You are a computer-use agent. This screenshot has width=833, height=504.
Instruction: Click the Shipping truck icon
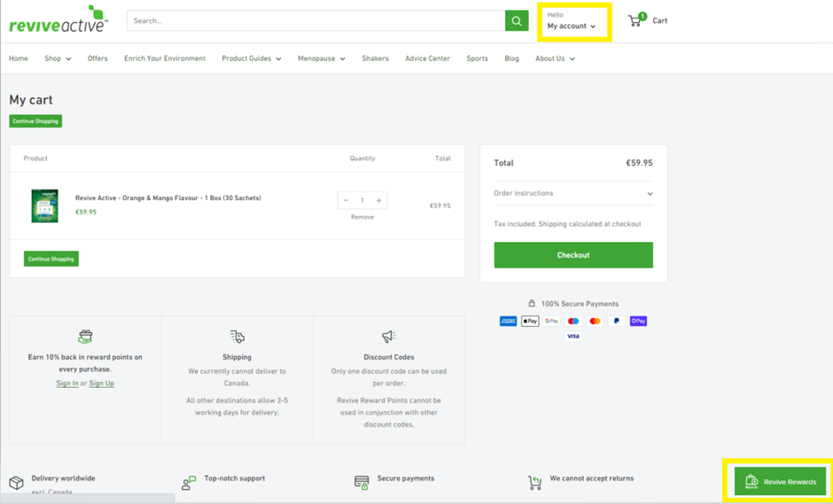pos(237,337)
